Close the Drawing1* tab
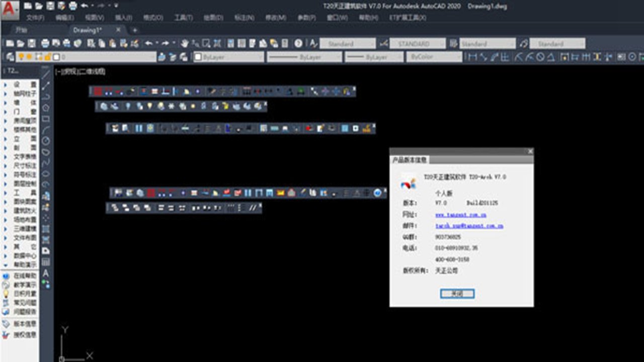Image resolution: width=644 pixels, height=362 pixels. point(119,30)
